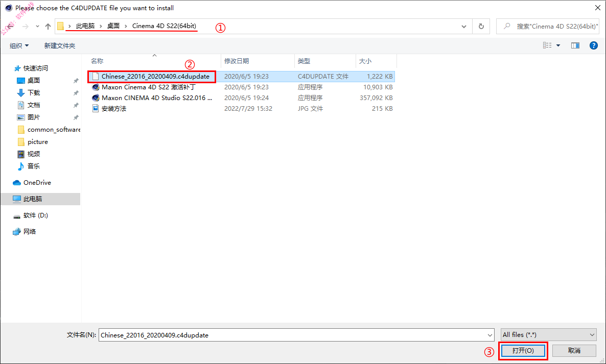
Task: Change view layout icon
Action: point(547,45)
